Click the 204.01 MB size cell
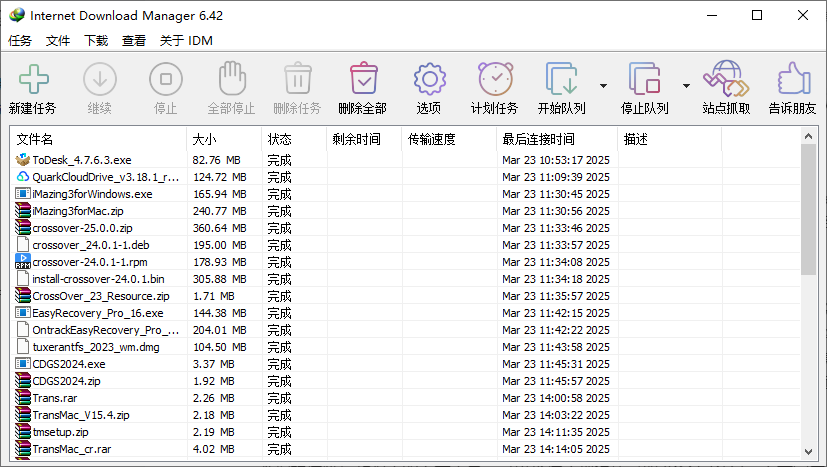 click(x=220, y=330)
